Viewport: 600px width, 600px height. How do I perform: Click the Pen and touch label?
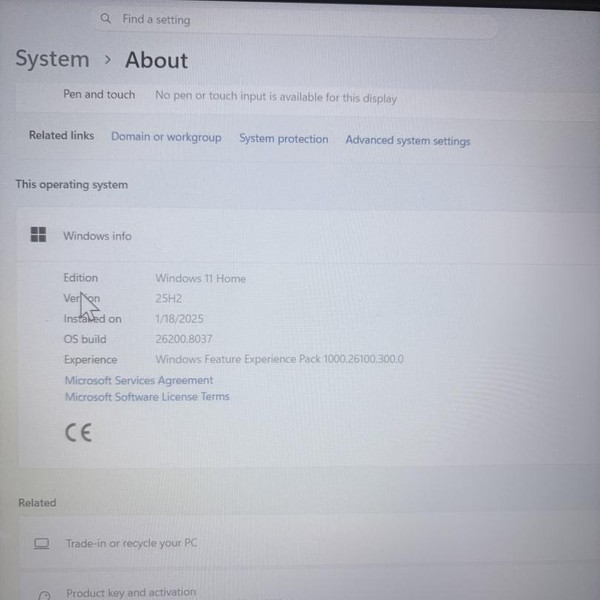[x=99, y=95]
